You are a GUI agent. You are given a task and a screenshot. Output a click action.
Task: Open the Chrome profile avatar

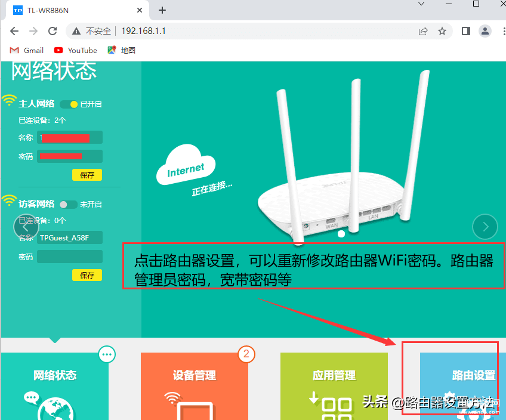tap(485, 31)
